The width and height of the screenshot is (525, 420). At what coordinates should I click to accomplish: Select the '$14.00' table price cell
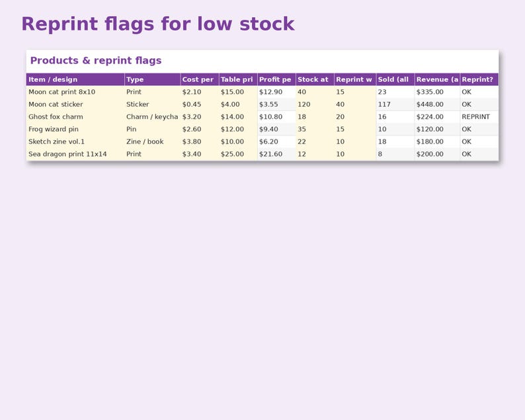coord(238,116)
